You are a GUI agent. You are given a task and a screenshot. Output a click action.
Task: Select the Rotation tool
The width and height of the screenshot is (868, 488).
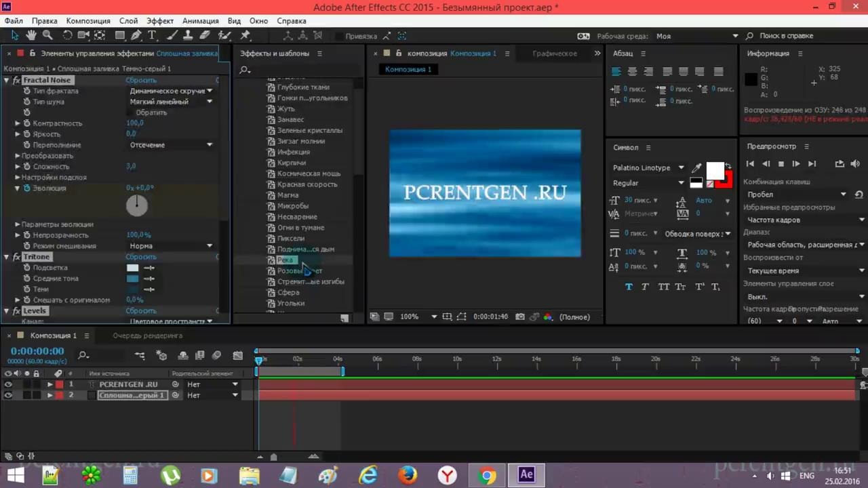(68, 35)
